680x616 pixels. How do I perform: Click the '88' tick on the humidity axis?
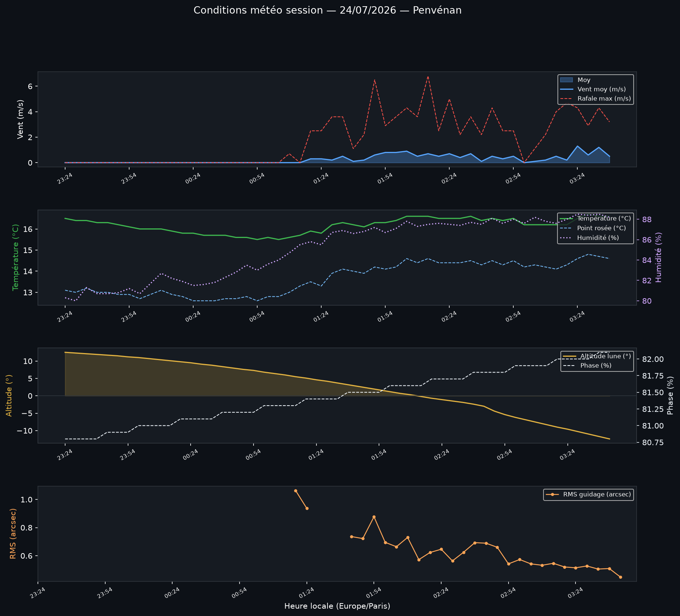coord(647,220)
